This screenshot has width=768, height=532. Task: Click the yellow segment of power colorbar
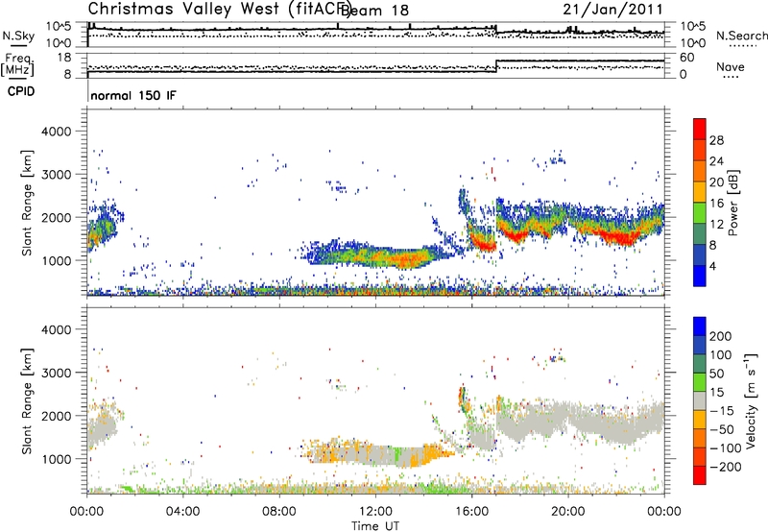click(x=700, y=192)
